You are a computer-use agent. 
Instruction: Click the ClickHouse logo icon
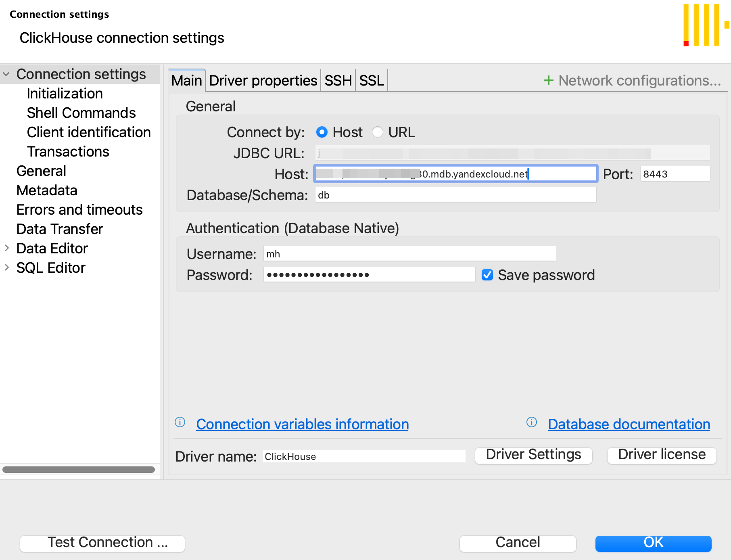tap(705, 25)
